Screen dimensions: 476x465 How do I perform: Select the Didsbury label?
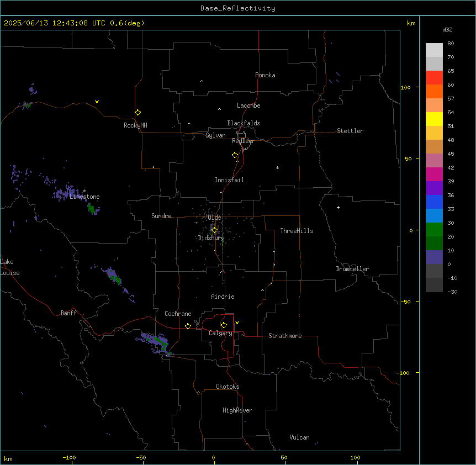(211, 238)
